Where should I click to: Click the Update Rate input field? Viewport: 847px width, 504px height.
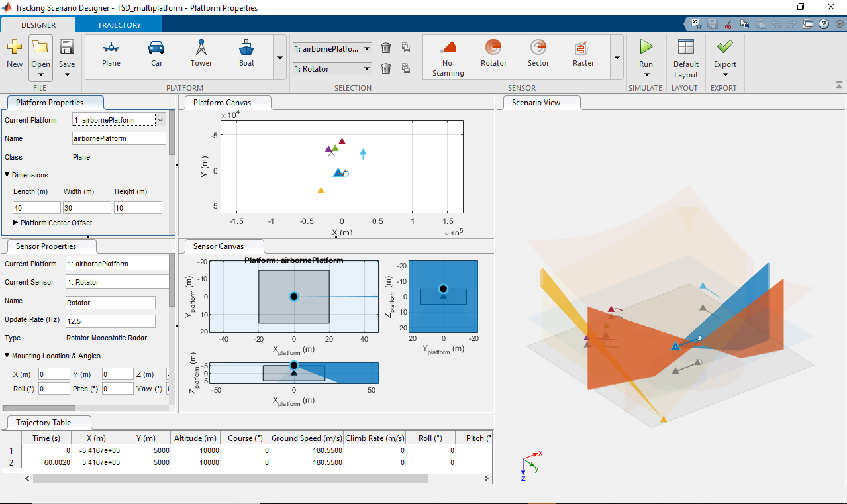click(x=110, y=321)
